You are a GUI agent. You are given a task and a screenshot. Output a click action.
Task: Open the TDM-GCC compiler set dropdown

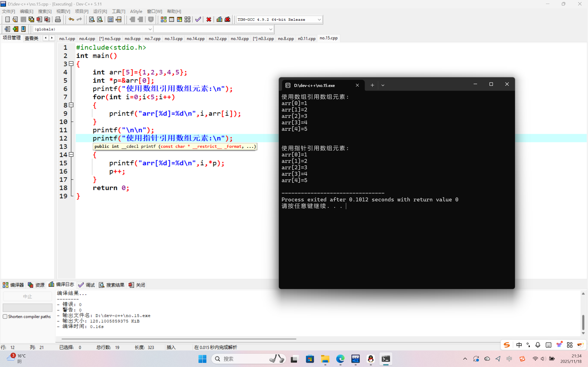(319, 20)
